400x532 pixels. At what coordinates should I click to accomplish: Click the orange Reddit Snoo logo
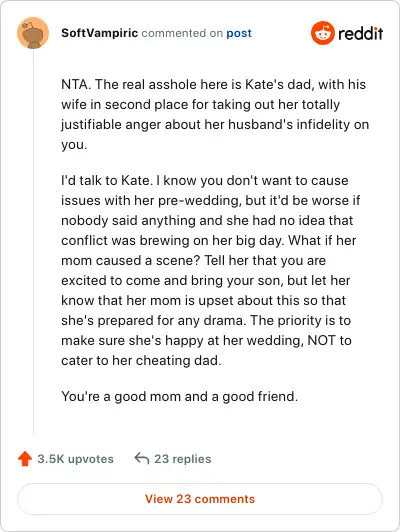pos(323,33)
